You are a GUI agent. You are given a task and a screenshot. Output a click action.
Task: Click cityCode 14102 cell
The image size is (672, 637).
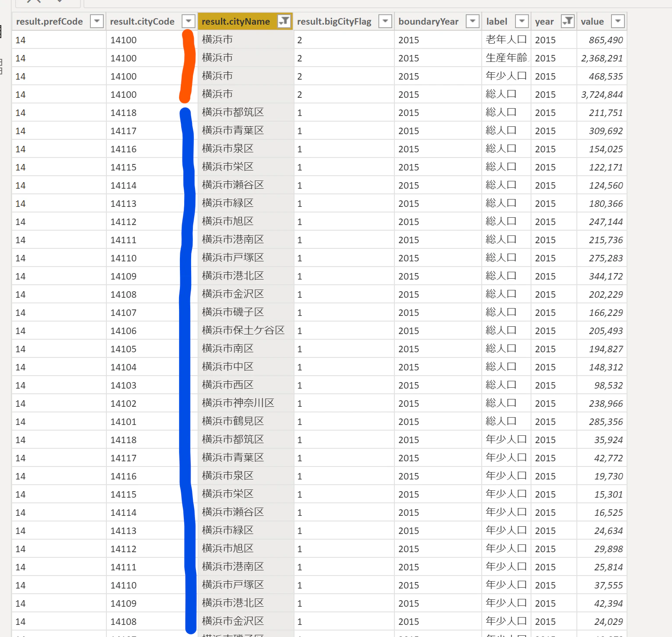pos(152,403)
